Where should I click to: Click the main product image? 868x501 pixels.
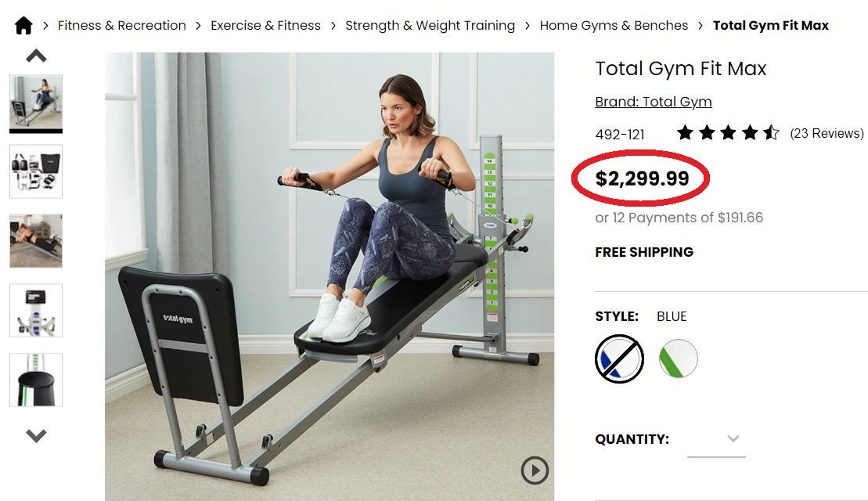[x=330, y=277]
